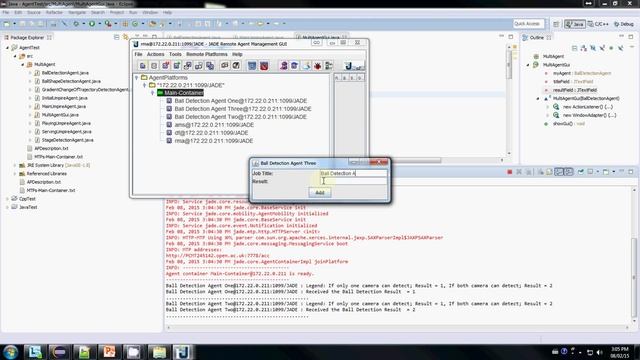Toggle Scroll Lock in console toolbar
This screenshot has height=360, width=640.
pyautogui.click(x=549, y=172)
